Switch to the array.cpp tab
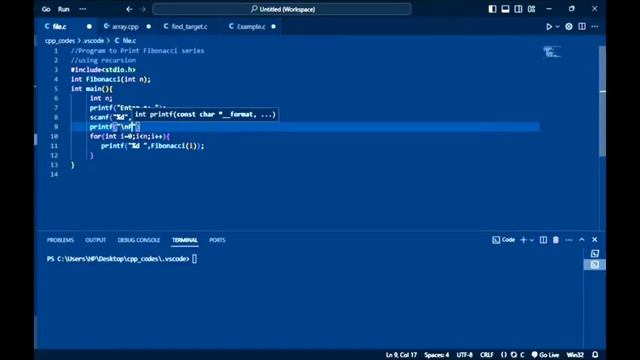The height and width of the screenshot is (360, 640). [x=125, y=27]
